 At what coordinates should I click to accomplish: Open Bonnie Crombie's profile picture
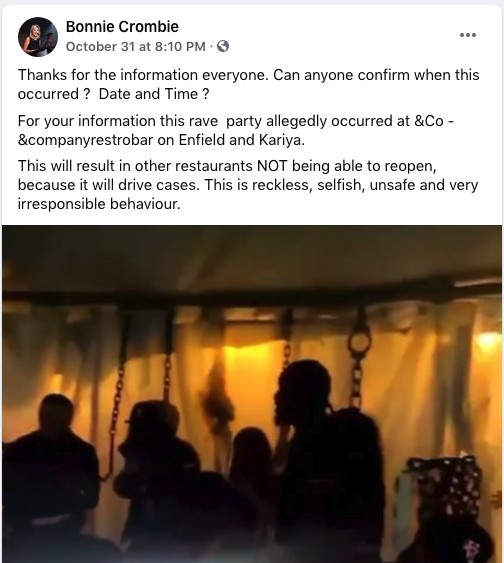[x=38, y=37]
